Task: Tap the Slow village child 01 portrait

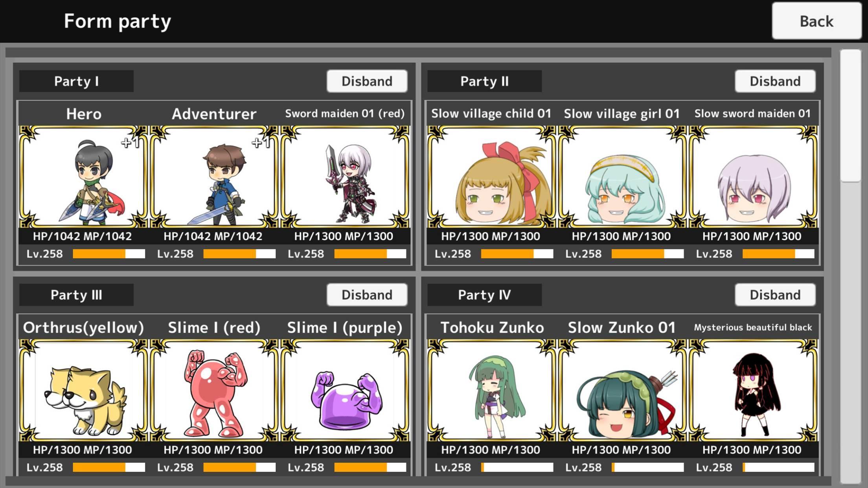Action: [491, 177]
